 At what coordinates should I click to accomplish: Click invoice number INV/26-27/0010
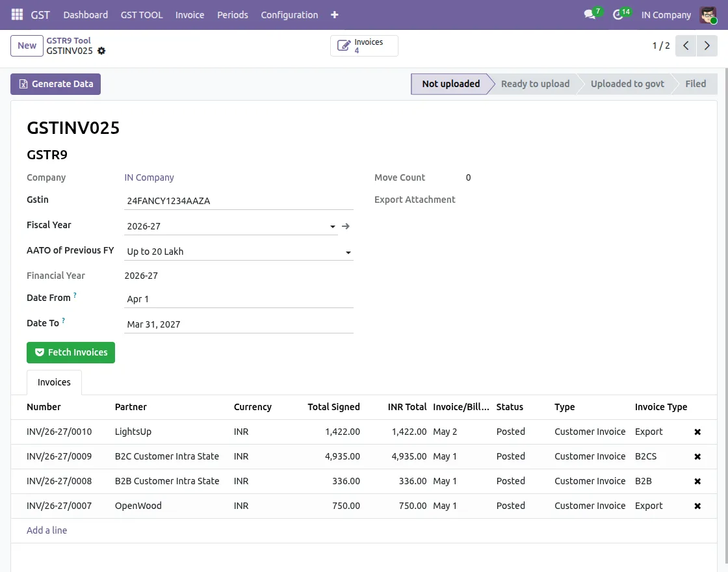(x=59, y=432)
